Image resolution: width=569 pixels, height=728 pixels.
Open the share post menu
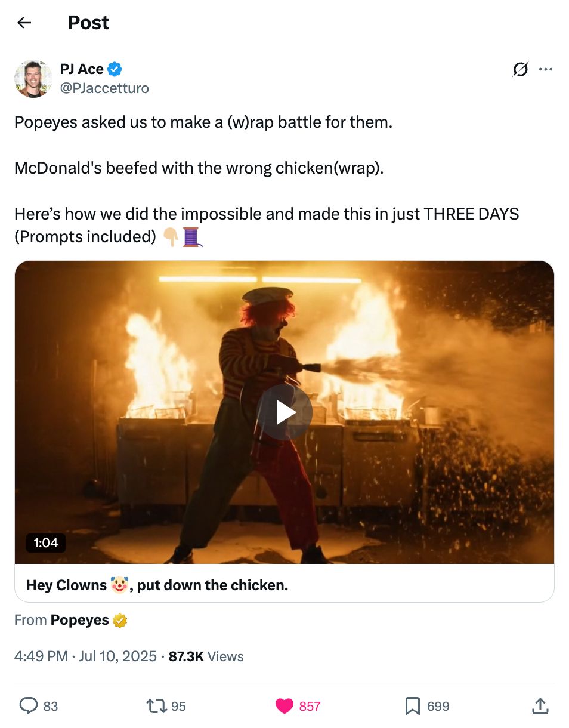click(539, 706)
